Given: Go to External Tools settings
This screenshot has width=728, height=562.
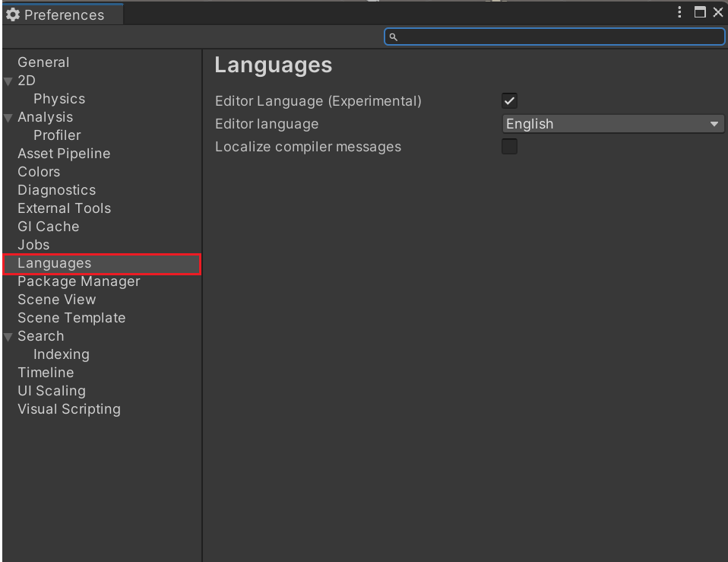Looking at the screenshot, I should click(64, 208).
